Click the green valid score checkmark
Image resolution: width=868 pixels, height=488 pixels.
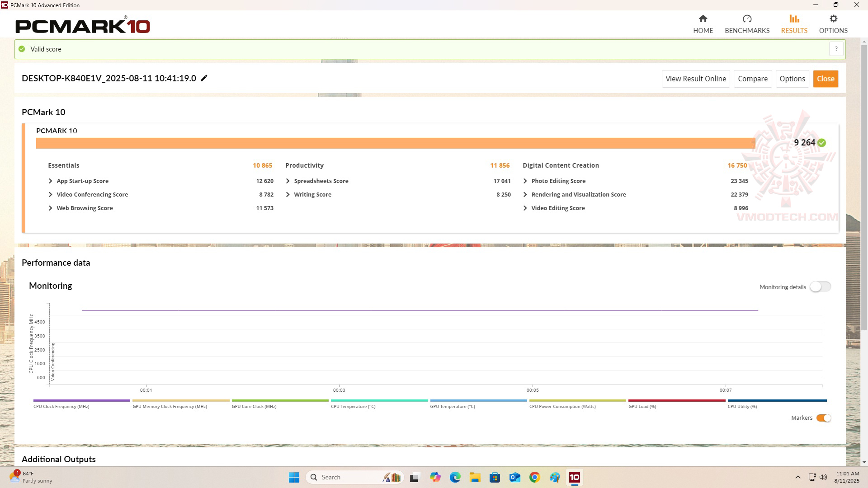tap(22, 49)
